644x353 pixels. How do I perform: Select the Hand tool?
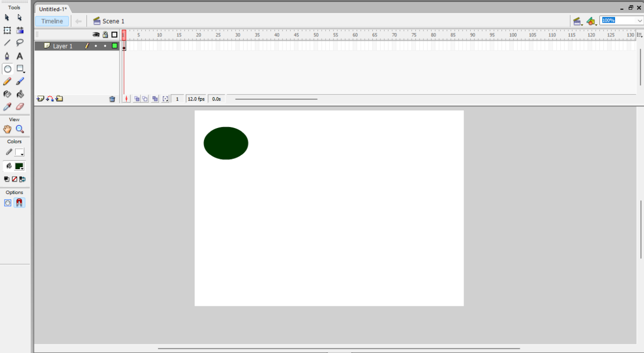click(x=7, y=129)
